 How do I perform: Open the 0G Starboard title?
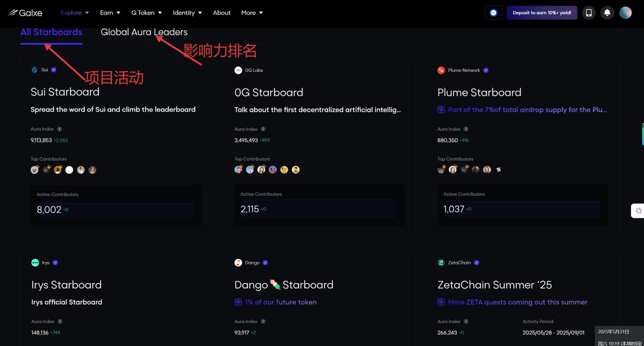point(269,93)
